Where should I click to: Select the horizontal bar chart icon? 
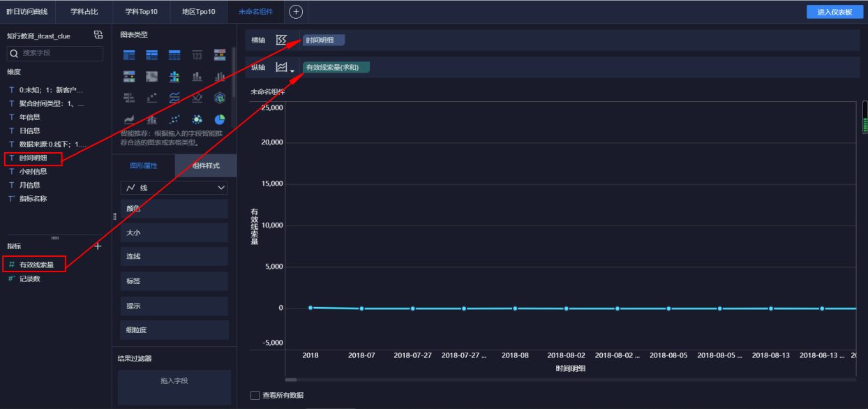point(129,98)
